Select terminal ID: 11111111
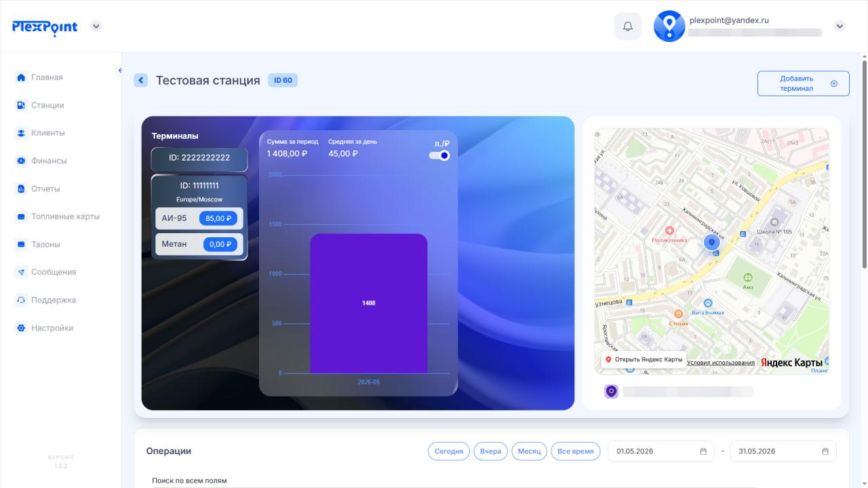This screenshot has width=868, height=488. coord(199,185)
